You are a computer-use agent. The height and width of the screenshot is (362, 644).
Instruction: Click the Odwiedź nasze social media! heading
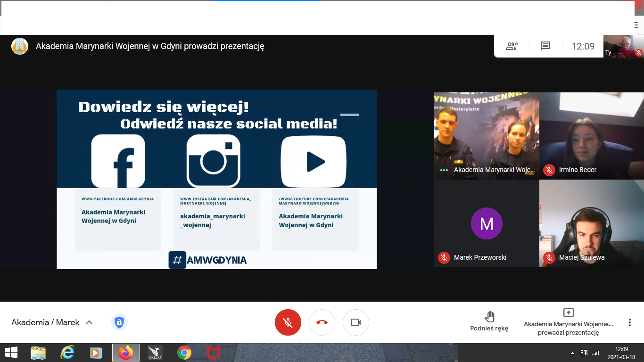(229, 124)
